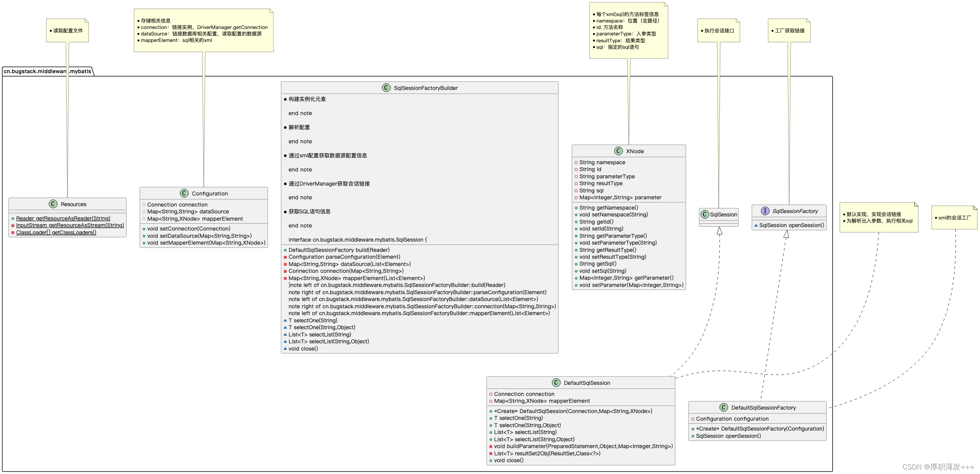Viewport: 980px width, 474px height.
Task: Click the SqlSessionFactory interface I icon
Action: point(765,211)
